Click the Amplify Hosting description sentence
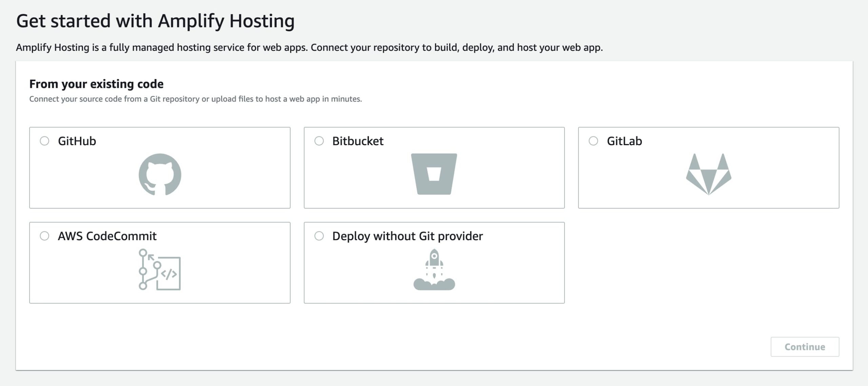Viewport: 868px width, 386px height. (x=309, y=47)
